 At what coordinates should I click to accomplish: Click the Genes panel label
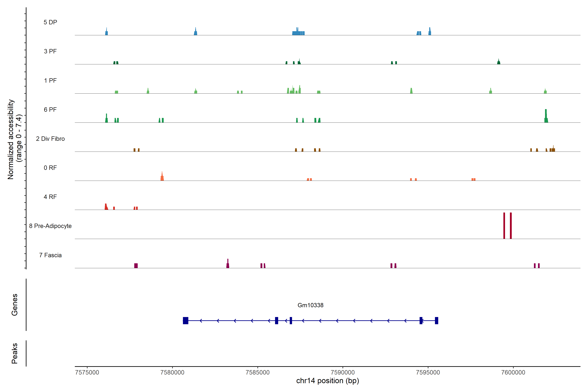click(x=15, y=304)
